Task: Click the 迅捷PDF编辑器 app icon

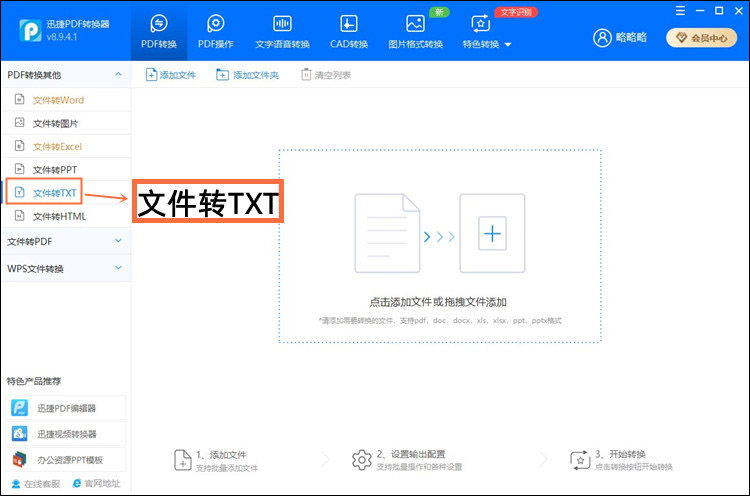Action: tap(20, 408)
